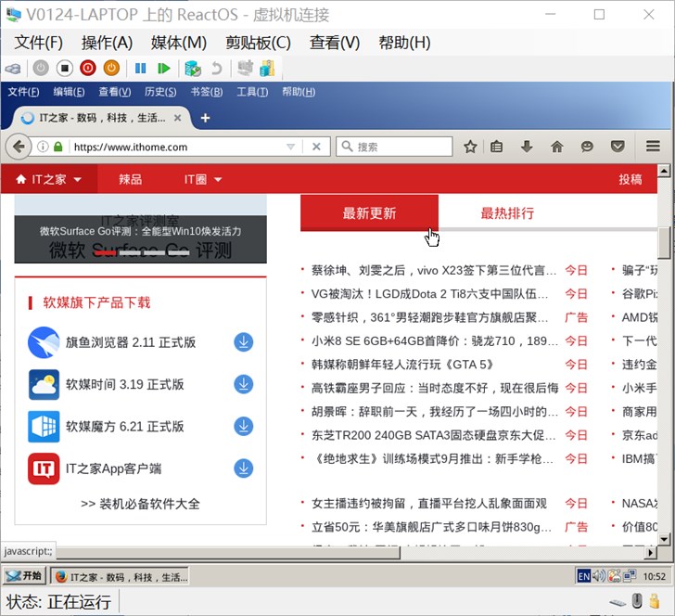Image resolution: width=675 pixels, height=616 pixels.
Task: Go to Firefox home page icon
Action: (556, 147)
